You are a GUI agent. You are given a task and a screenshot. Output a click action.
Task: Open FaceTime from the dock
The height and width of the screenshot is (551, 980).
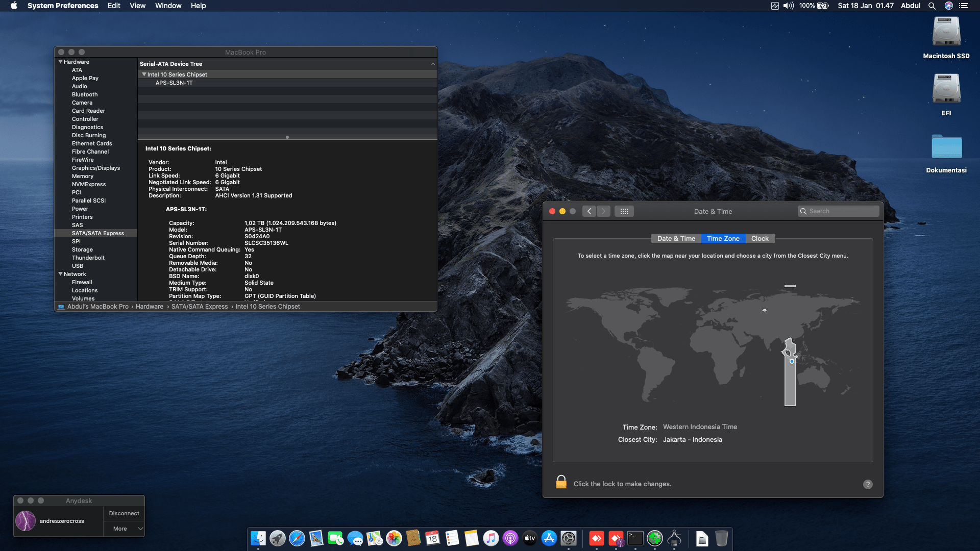pos(336,538)
